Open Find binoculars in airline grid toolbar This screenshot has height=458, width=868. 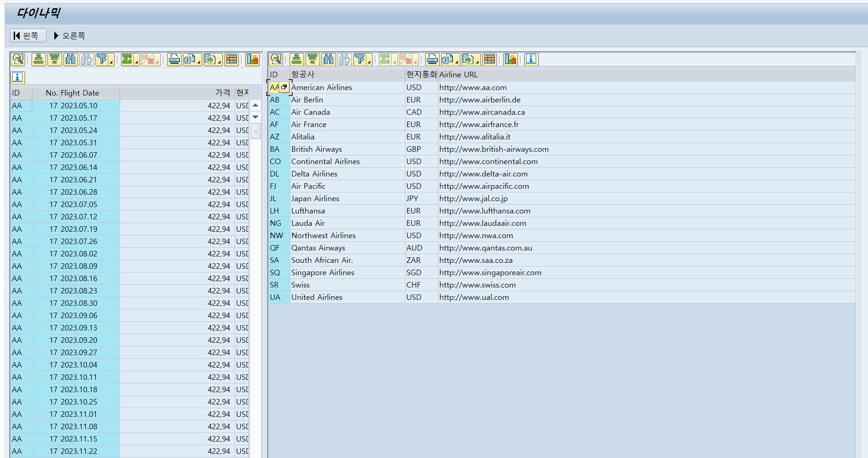click(329, 59)
